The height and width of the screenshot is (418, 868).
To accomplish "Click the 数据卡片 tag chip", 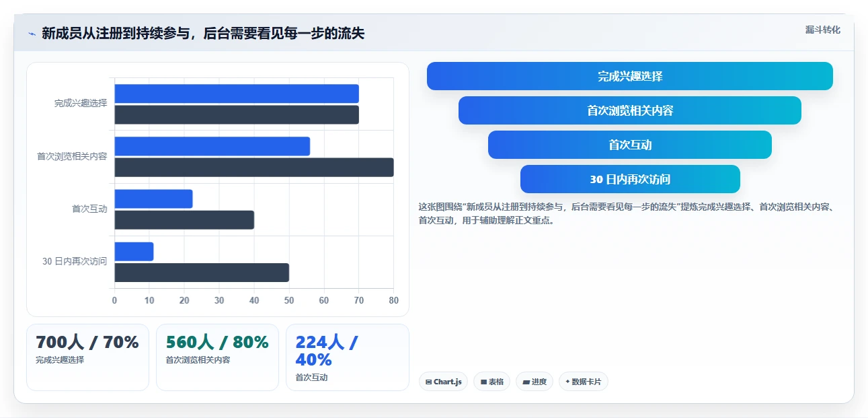I will tap(584, 382).
